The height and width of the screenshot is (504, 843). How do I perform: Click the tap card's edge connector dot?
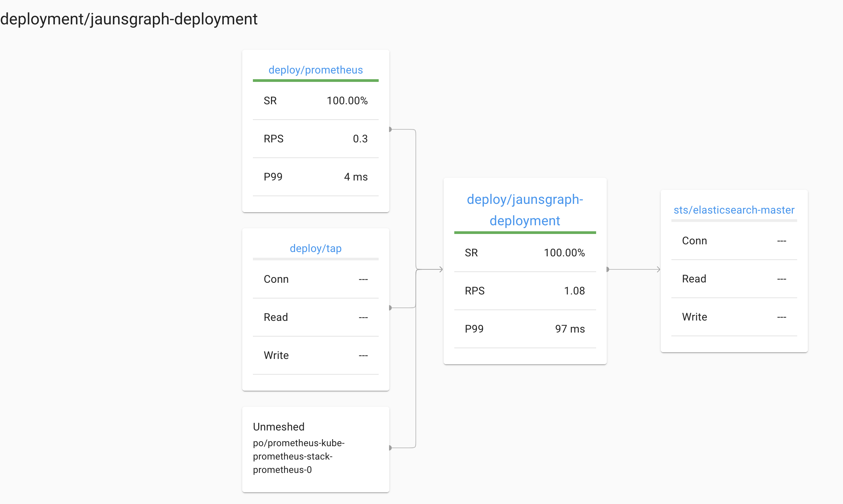point(390,308)
